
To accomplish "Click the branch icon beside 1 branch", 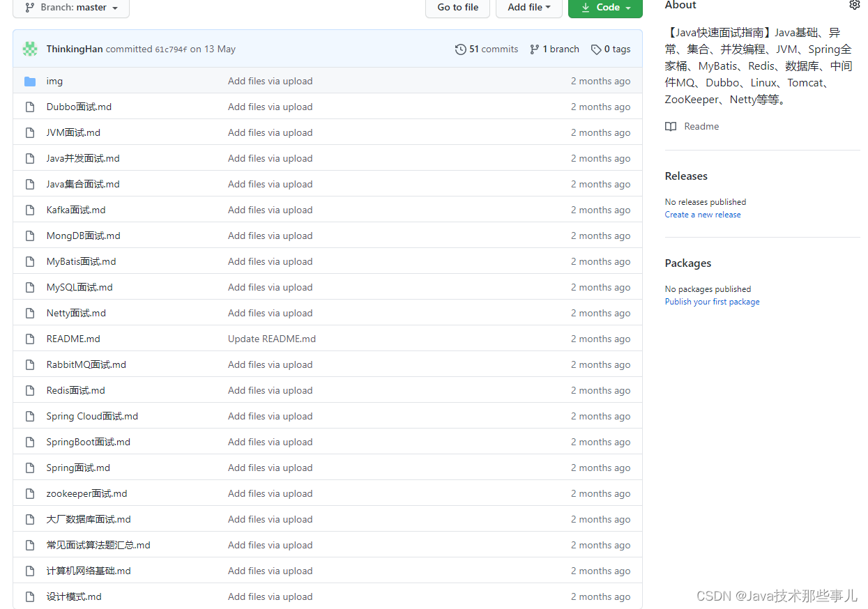I will (534, 49).
